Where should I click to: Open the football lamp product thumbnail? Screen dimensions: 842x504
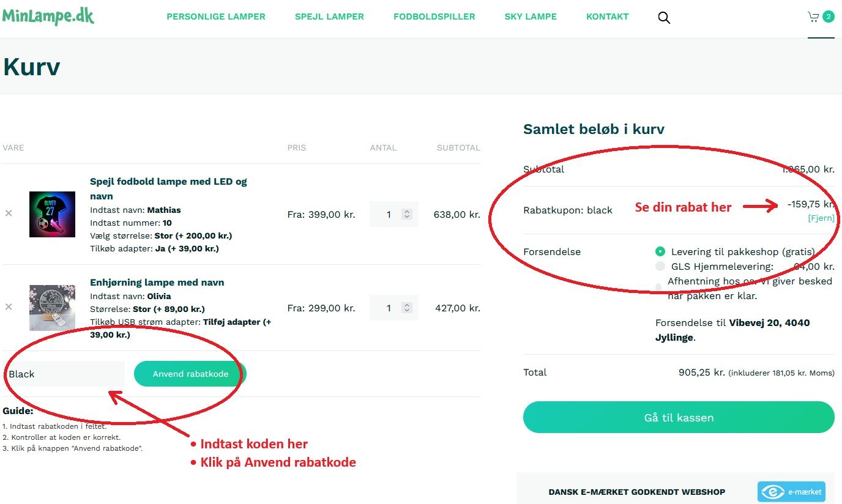pyautogui.click(x=52, y=214)
